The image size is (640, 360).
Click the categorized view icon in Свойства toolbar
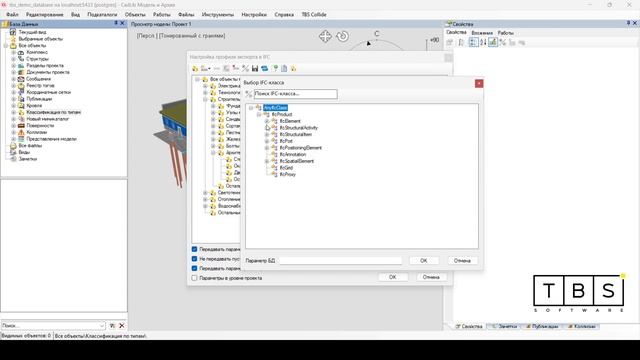tap(473, 42)
